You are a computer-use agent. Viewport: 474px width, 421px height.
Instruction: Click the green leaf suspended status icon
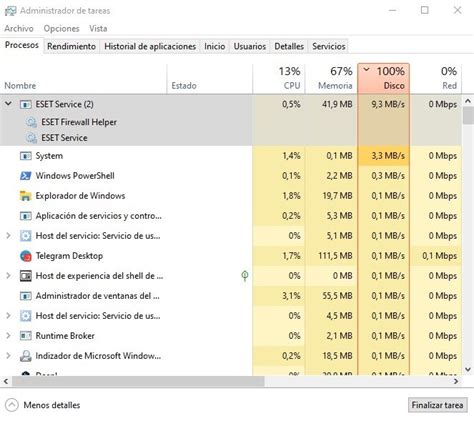pyautogui.click(x=245, y=276)
